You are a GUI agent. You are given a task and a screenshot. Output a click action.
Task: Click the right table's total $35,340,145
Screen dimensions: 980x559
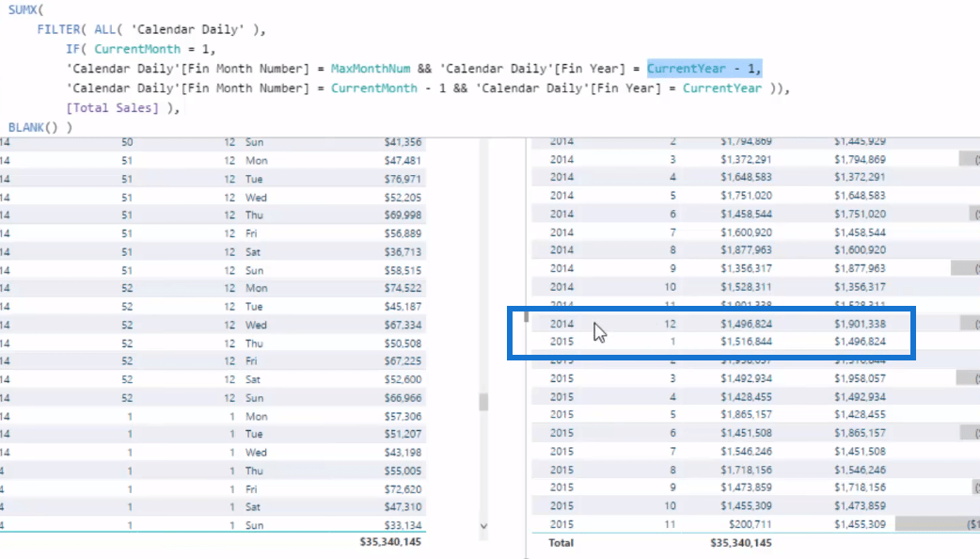point(740,543)
